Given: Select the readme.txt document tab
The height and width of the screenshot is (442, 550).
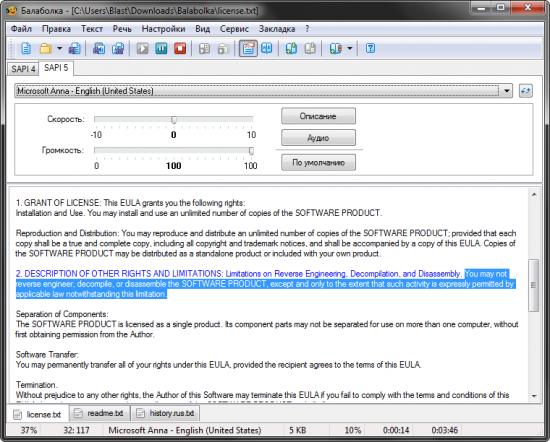Looking at the screenshot, I should point(100,413).
